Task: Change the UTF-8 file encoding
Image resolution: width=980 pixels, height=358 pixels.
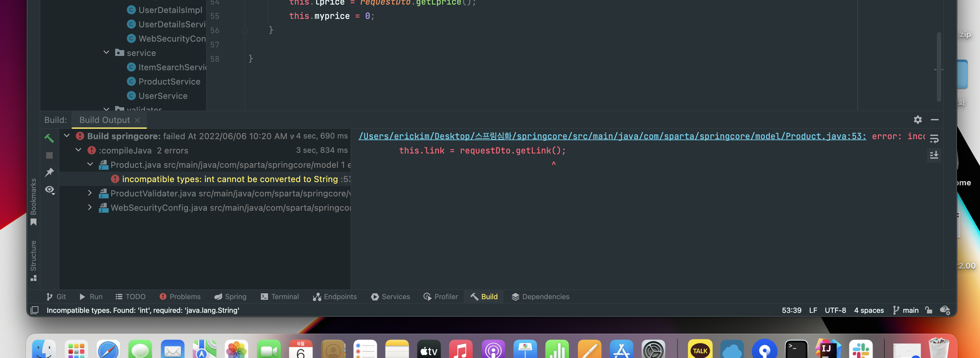Action: tap(835, 310)
